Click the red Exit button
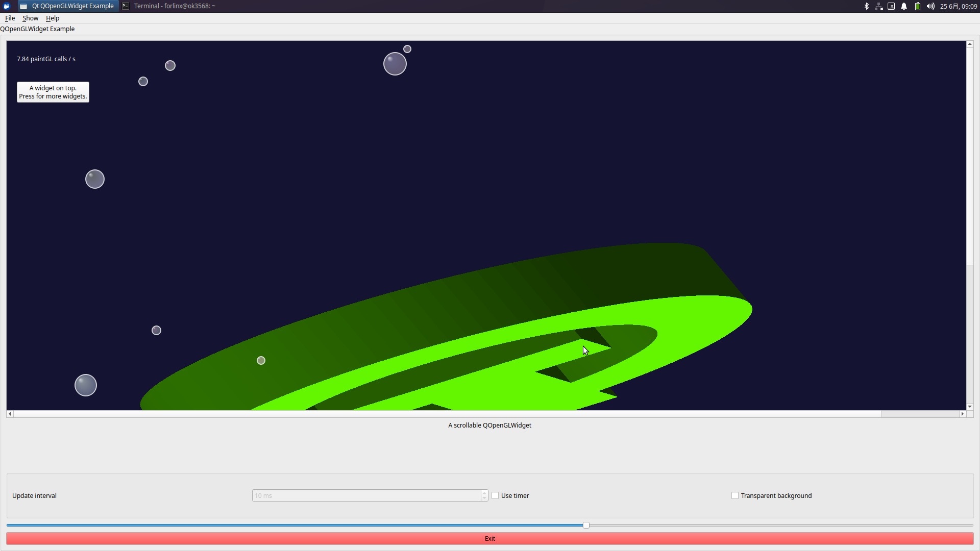This screenshot has width=980, height=551. tap(489, 538)
